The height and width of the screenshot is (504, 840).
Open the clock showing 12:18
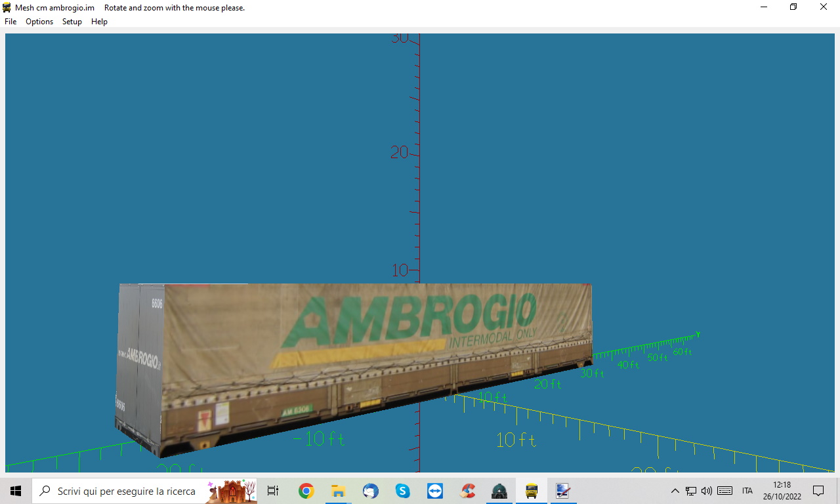(x=782, y=491)
